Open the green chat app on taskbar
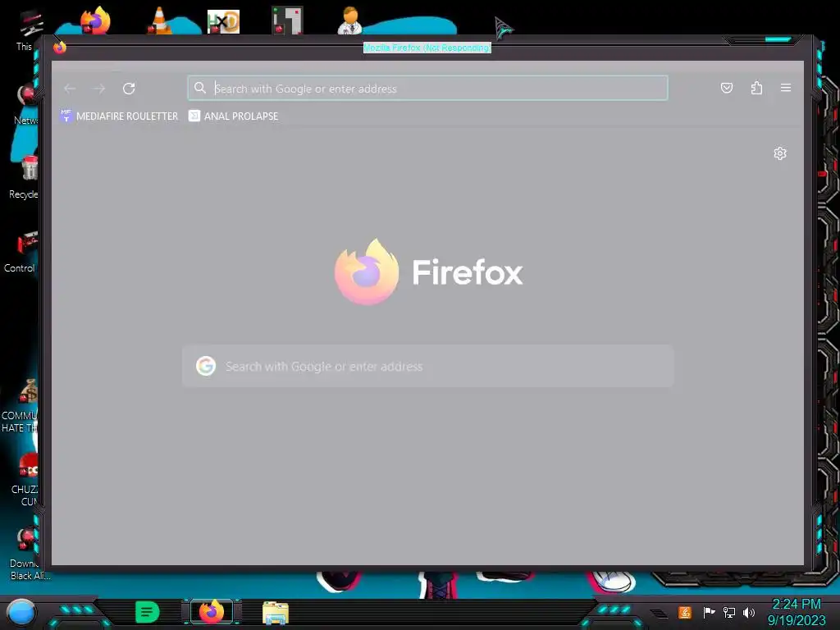Image resolution: width=840 pixels, height=630 pixels. 147,612
